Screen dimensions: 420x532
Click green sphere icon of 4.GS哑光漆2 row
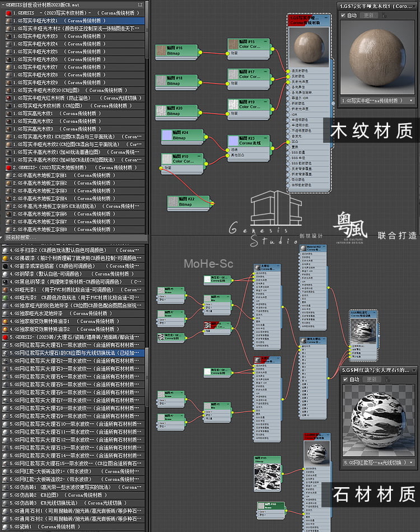(x=5, y=297)
